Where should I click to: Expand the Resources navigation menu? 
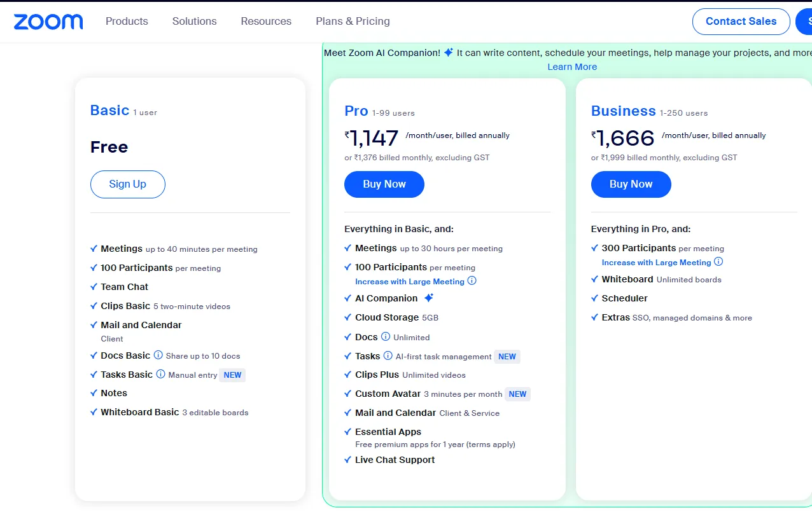click(266, 22)
